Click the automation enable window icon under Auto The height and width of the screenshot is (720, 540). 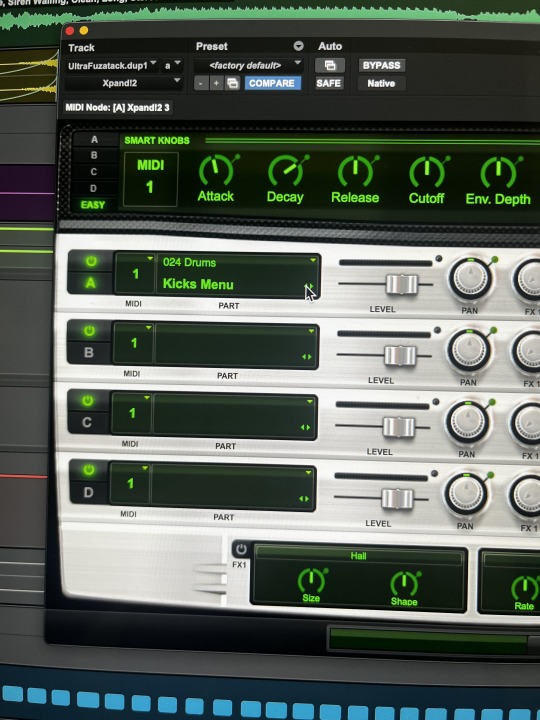tap(330, 65)
